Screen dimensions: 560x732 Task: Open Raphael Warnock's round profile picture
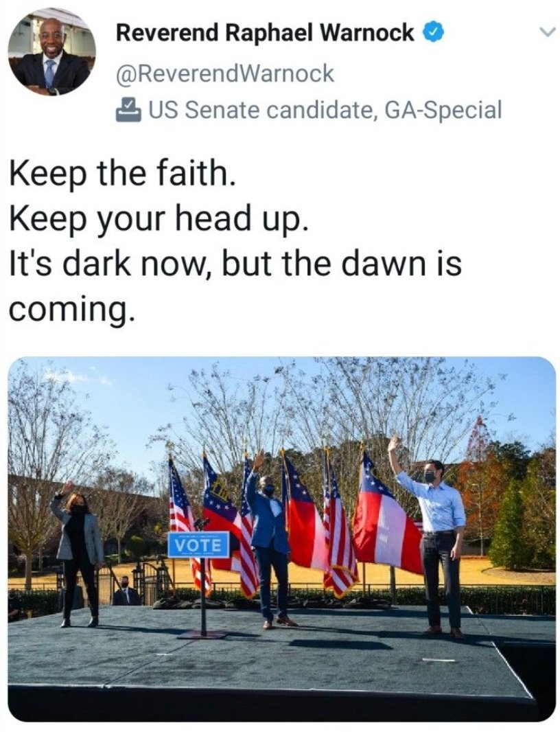[52, 52]
